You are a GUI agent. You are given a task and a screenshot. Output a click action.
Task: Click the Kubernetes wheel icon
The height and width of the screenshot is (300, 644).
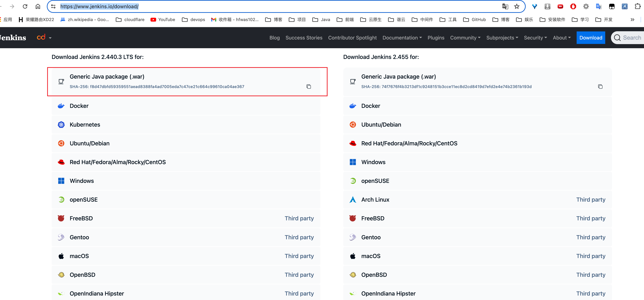[x=61, y=125]
